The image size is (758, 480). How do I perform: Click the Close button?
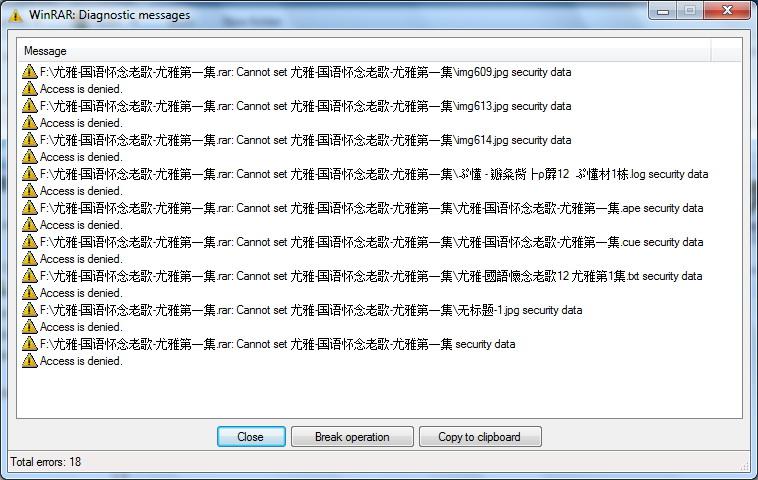pos(251,436)
